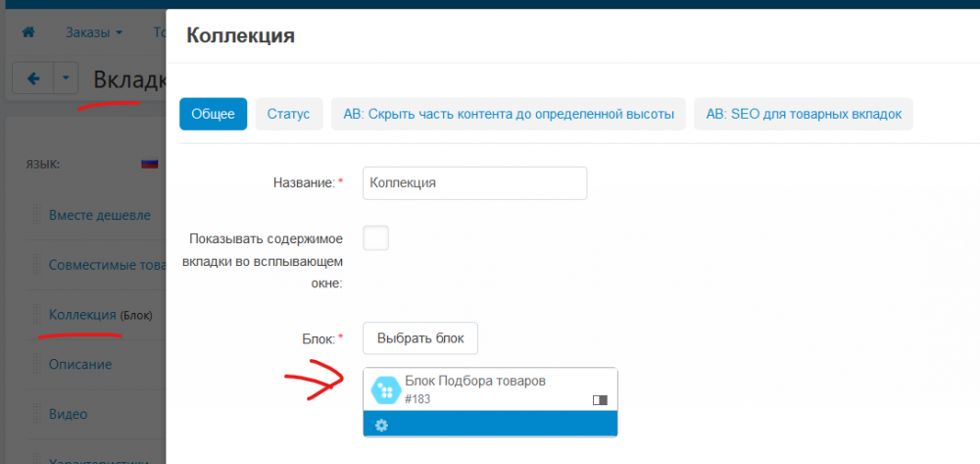Viewport: 980px width, 464px height.
Task: Toggle the popup window content checkbox
Action: (x=375, y=238)
